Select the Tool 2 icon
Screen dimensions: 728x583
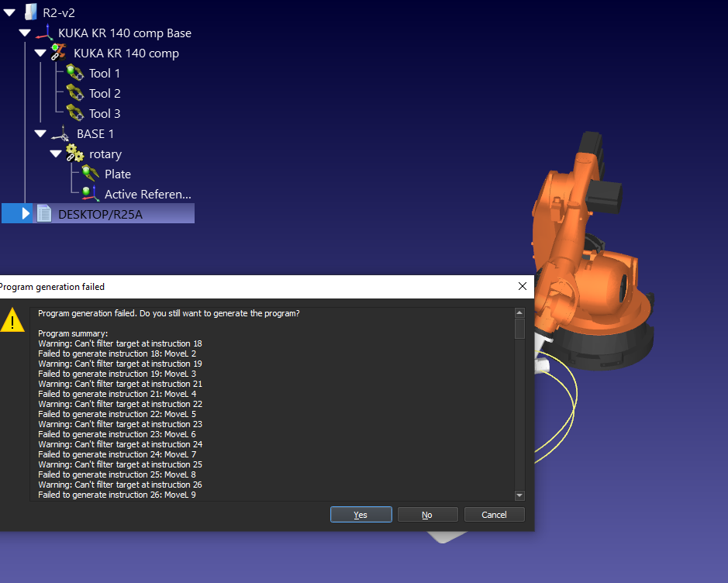point(74,93)
